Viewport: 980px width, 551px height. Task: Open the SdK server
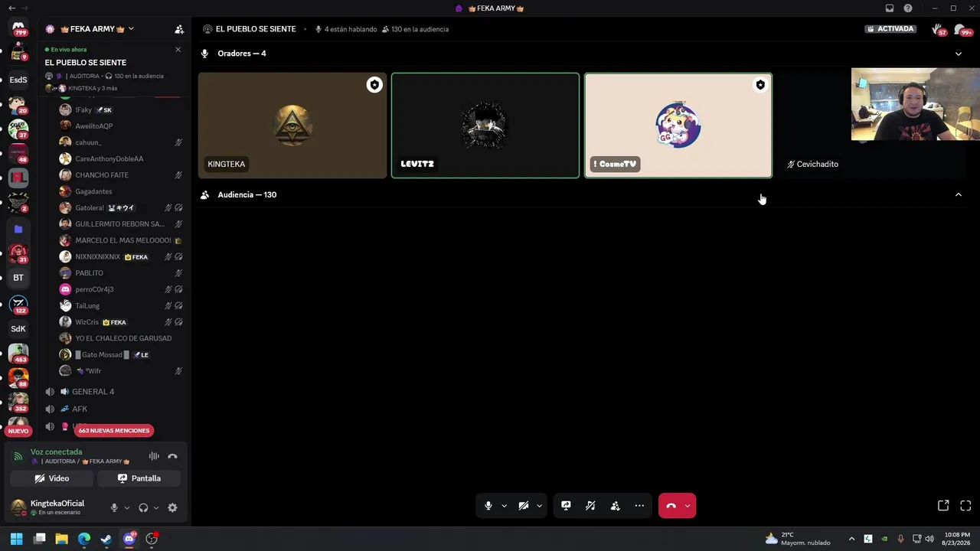pos(18,329)
